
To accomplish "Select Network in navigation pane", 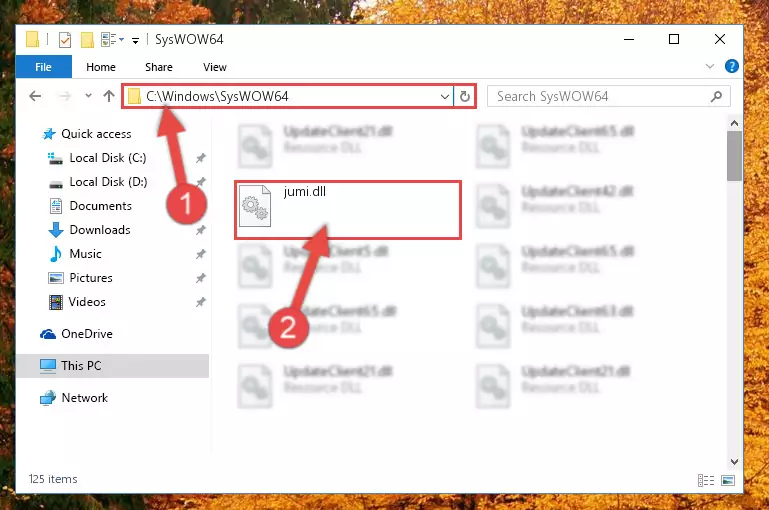I will pyautogui.click(x=84, y=398).
